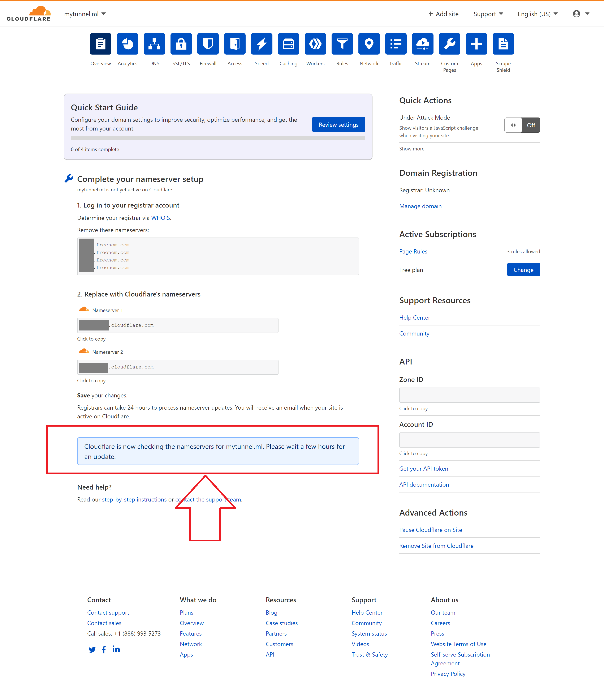Open the Analytics pie chart icon

(x=127, y=44)
